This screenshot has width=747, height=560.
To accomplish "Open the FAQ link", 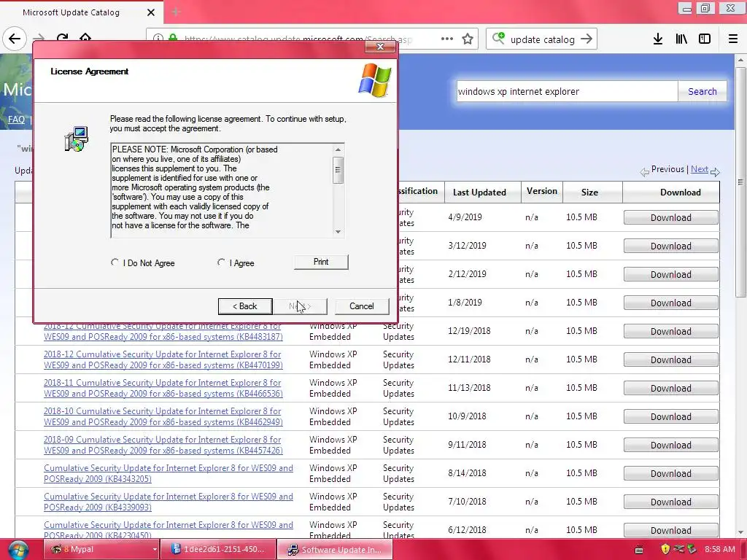I will point(16,119).
